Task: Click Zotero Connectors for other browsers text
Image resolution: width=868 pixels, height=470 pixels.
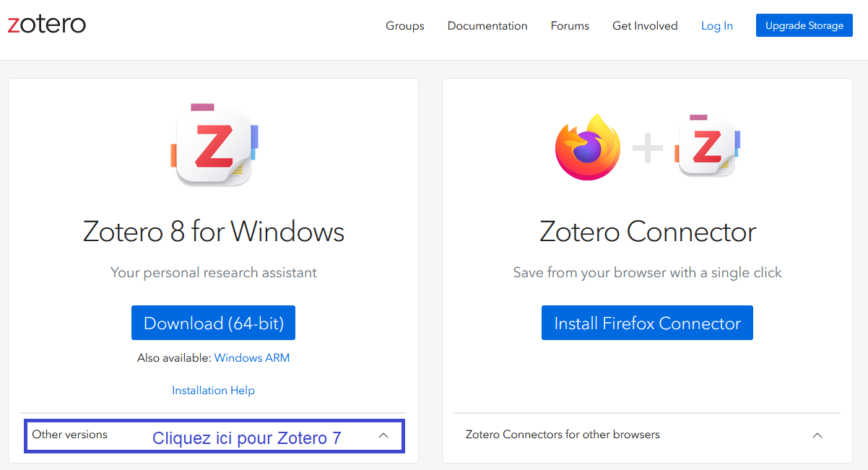Action: pyautogui.click(x=563, y=435)
